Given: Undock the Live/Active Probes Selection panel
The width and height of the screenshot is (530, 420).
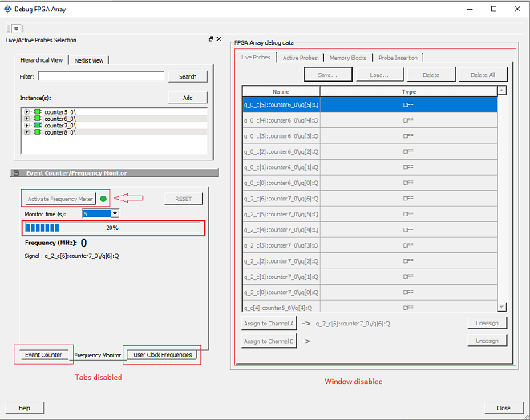Looking at the screenshot, I should click(x=211, y=38).
